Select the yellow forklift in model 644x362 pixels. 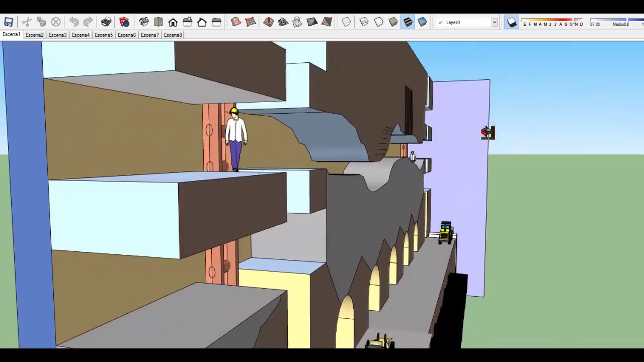pos(446,233)
